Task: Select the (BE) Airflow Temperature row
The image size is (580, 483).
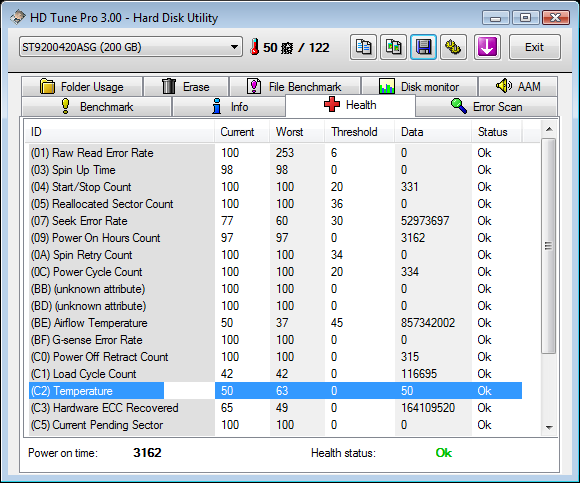Action: pos(276,323)
